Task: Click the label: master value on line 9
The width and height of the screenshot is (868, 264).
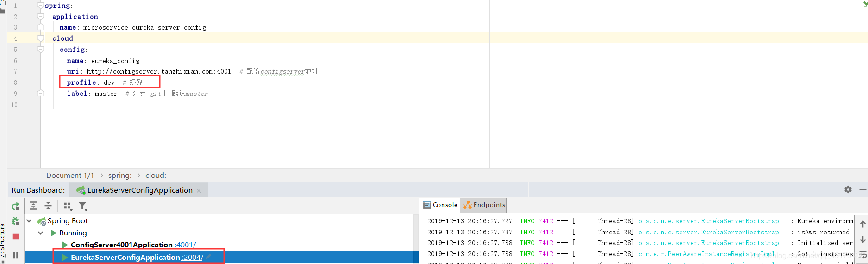Action: coord(106,94)
